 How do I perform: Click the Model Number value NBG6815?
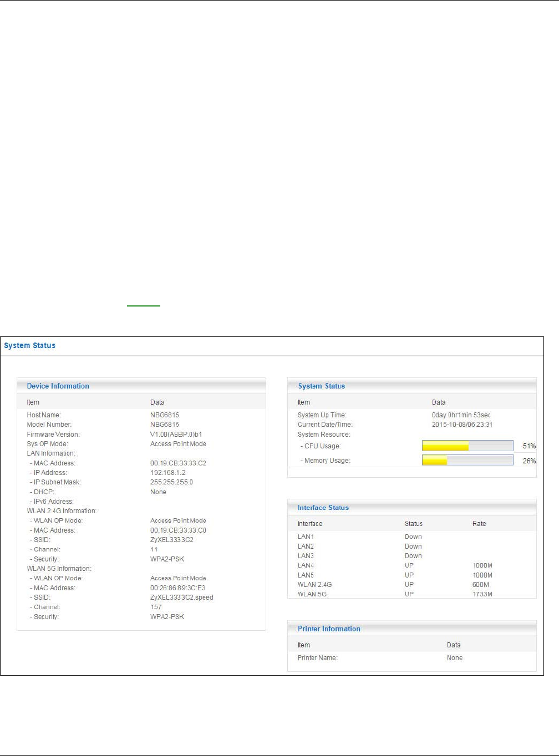click(165, 425)
